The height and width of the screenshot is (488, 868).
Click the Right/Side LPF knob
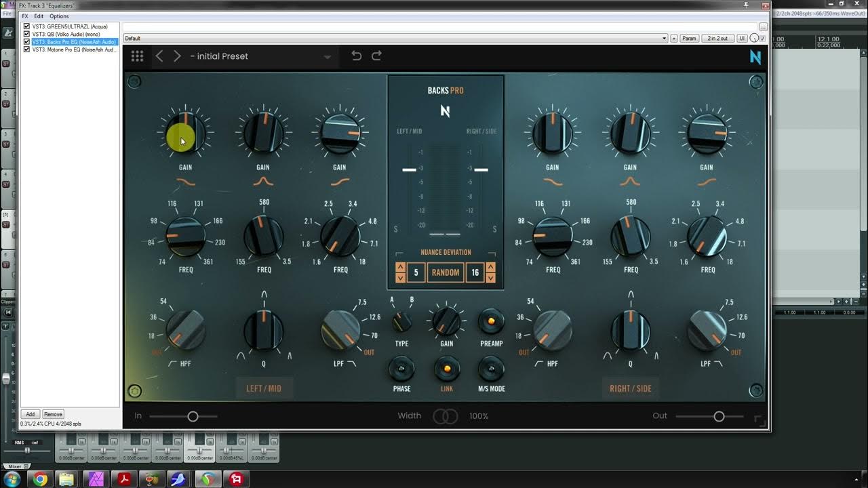(707, 331)
